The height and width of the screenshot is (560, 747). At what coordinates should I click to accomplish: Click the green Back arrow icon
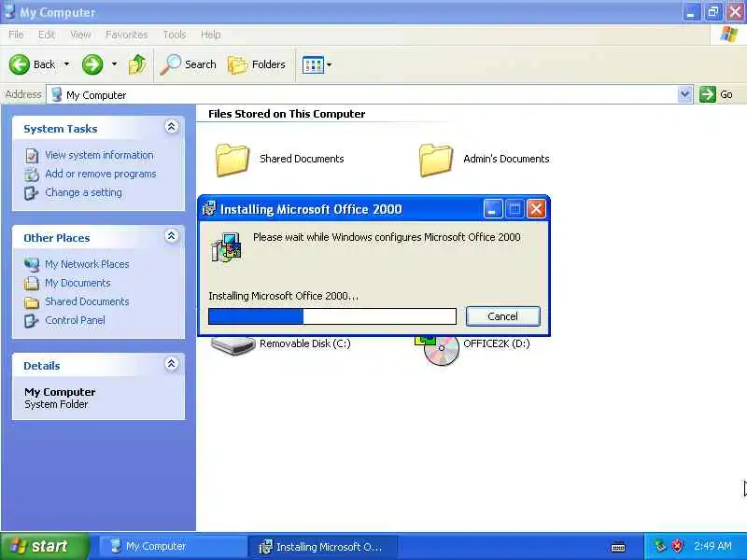19,64
